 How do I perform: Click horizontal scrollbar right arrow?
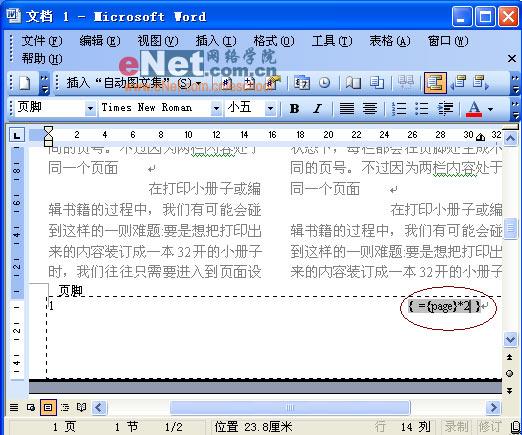coord(493,407)
